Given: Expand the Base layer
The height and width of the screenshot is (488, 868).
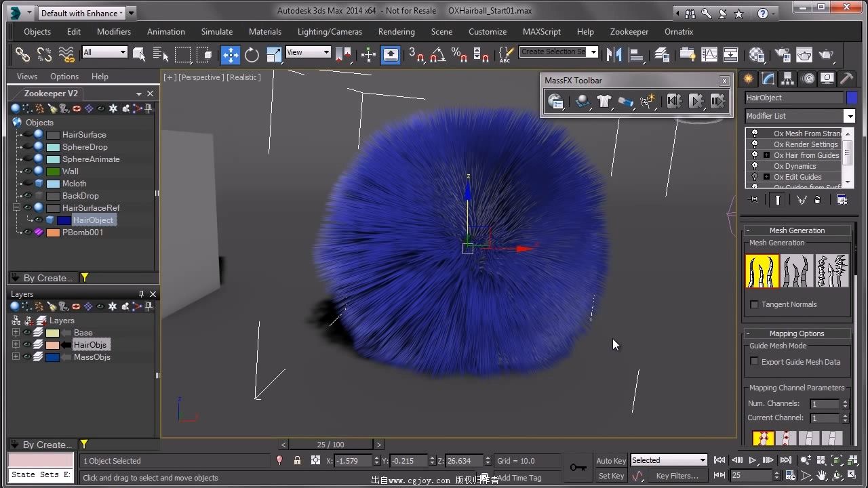Looking at the screenshot, I should coord(16,333).
